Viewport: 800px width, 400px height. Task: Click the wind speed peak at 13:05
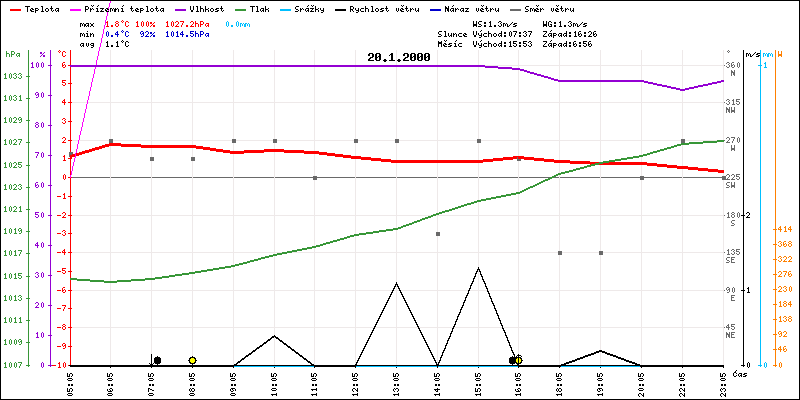[x=397, y=283]
